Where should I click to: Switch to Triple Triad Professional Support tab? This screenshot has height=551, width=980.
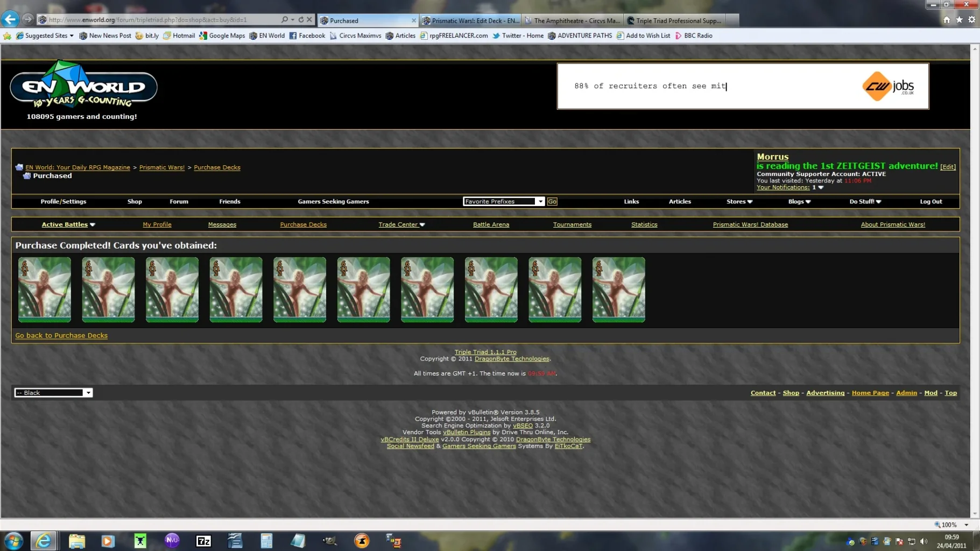tap(675, 20)
